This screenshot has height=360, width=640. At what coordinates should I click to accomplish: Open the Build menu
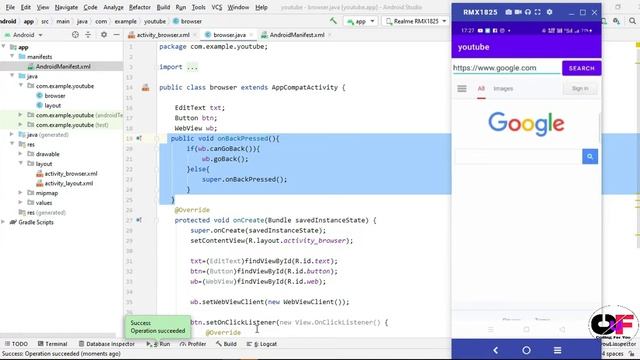163,7
